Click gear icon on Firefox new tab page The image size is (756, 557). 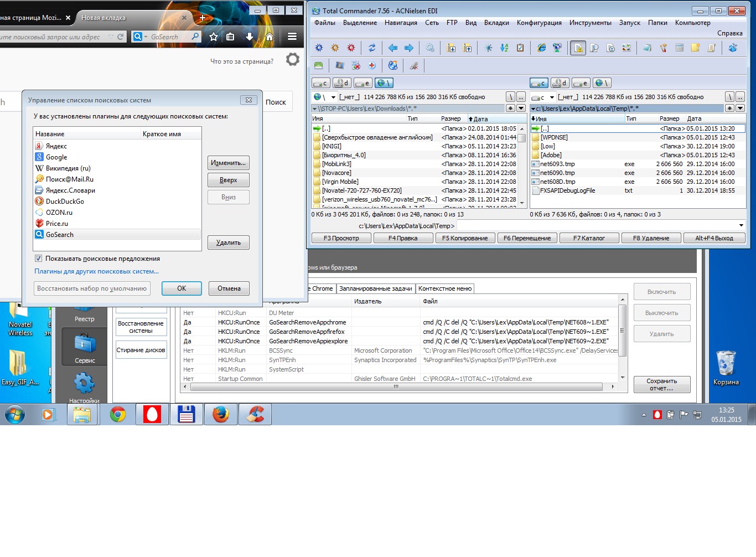click(293, 59)
